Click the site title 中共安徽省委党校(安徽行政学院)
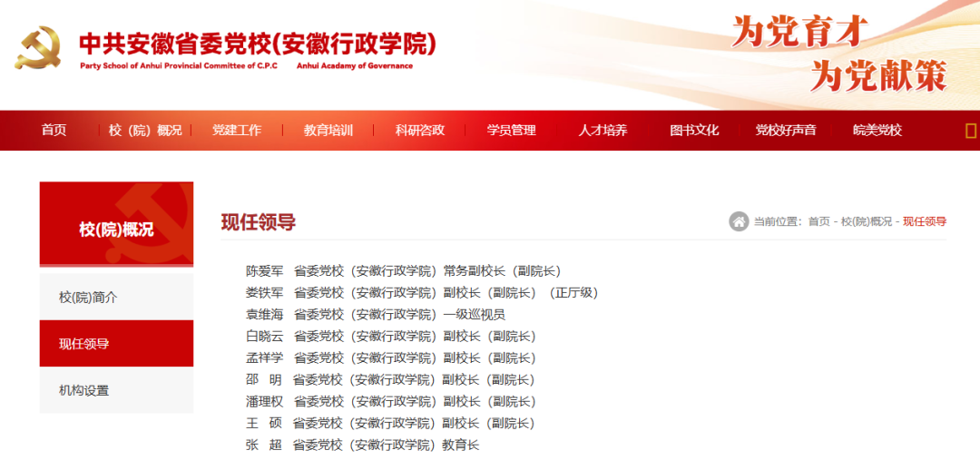This screenshot has height=470, width=980. (258, 44)
